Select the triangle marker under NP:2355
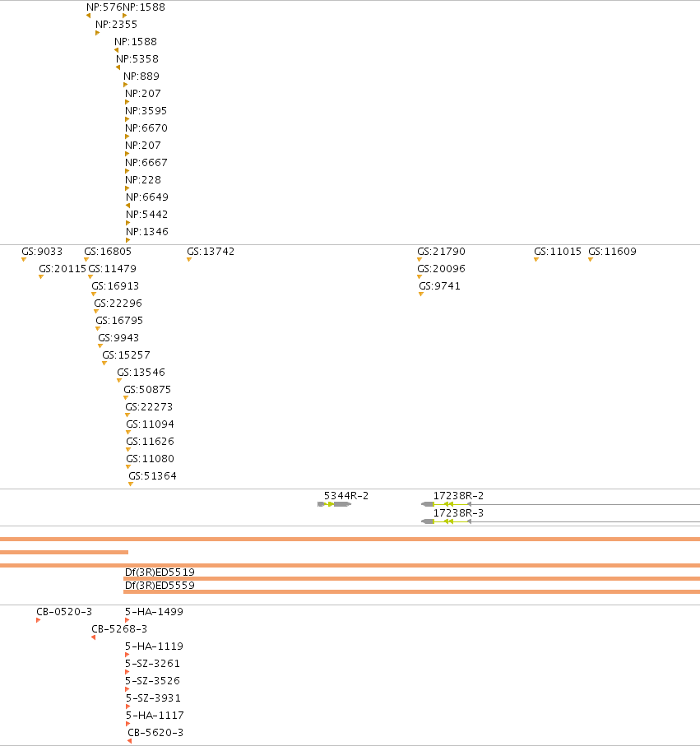This screenshot has width=700, height=746. click(98, 33)
